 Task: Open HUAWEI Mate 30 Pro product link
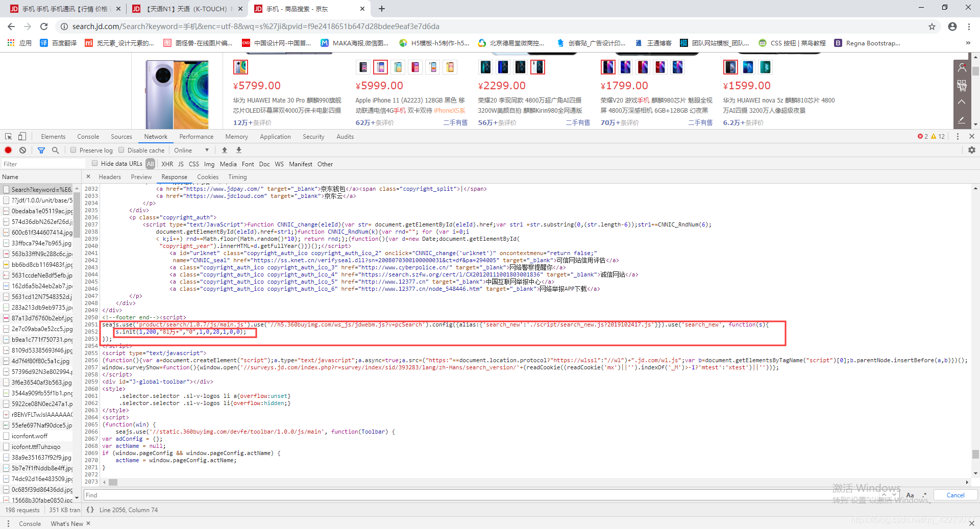pos(287,105)
